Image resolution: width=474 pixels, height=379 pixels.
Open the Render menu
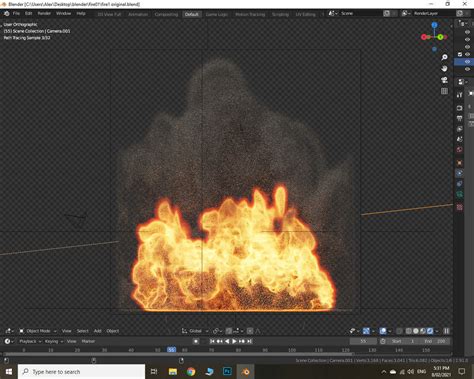[44, 13]
